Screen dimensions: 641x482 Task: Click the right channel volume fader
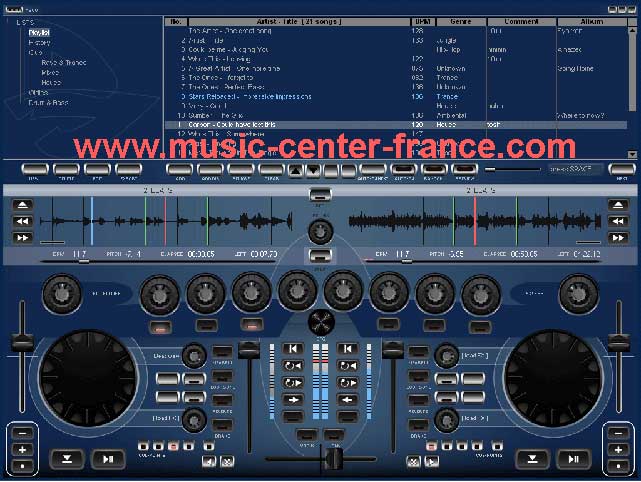[393, 350]
